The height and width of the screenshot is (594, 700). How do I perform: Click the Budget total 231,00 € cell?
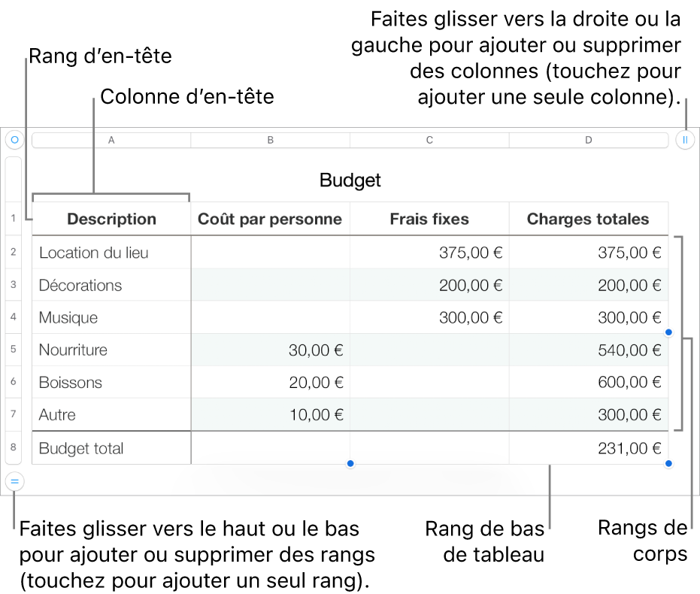click(x=588, y=448)
